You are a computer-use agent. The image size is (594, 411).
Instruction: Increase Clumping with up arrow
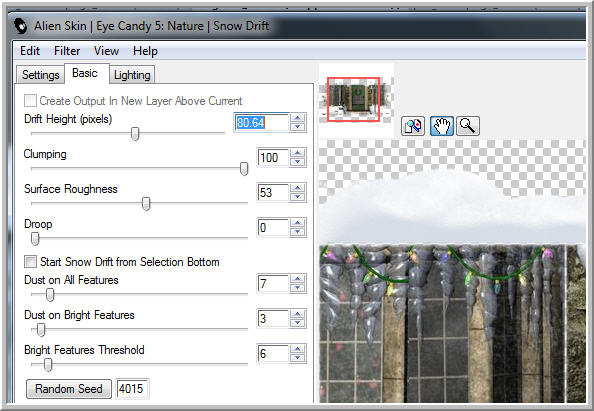click(x=298, y=153)
